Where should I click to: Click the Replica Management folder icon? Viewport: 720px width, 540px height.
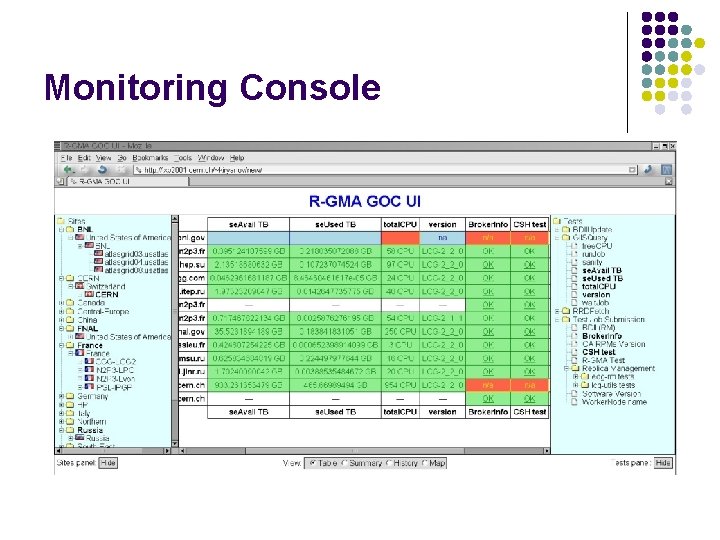click(x=575, y=368)
